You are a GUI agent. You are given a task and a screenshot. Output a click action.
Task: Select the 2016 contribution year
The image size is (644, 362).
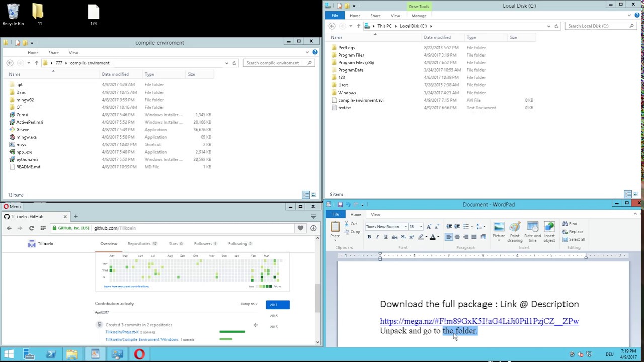click(x=273, y=316)
